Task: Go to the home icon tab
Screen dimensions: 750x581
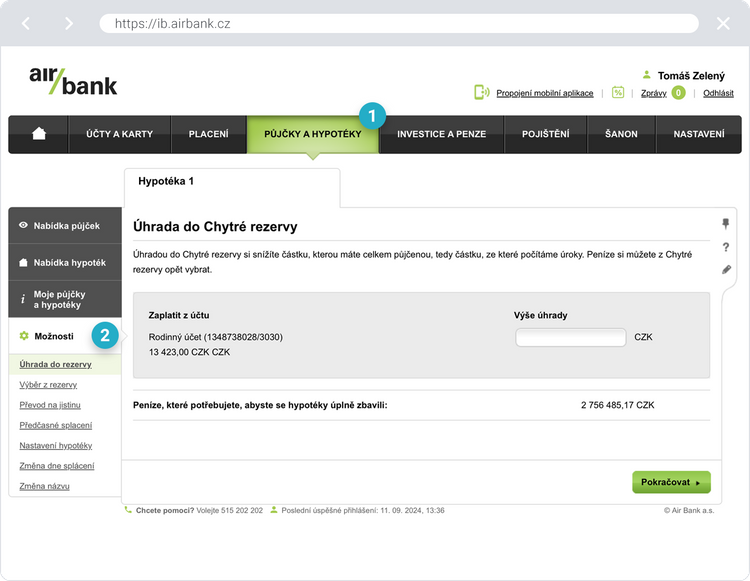Action: [x=39, y=134]
